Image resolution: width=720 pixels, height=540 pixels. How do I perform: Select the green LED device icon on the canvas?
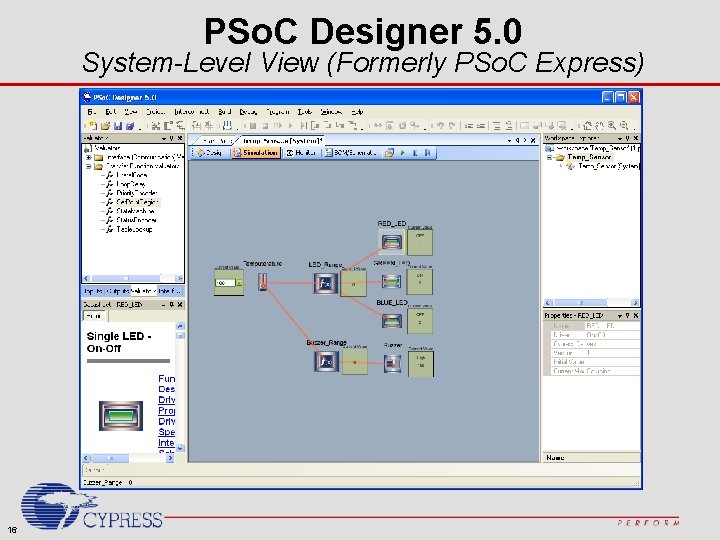pos(391,281)
